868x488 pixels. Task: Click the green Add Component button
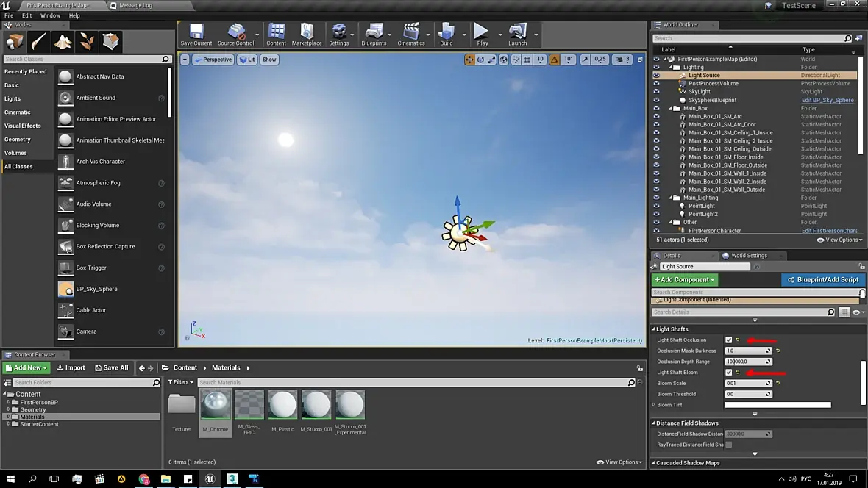[x=684, y=280]
